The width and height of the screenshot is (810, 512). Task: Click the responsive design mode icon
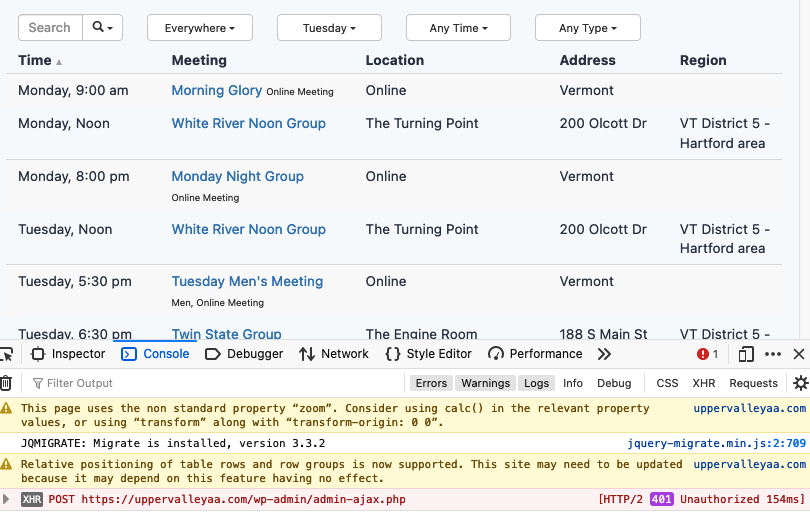pyautogui.click(x=745, y=354)
